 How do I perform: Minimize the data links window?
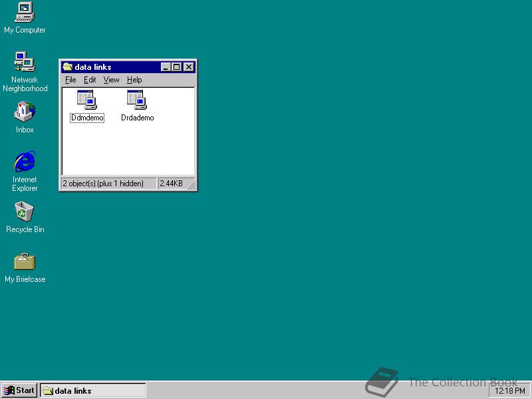click(x=165, y=67)
